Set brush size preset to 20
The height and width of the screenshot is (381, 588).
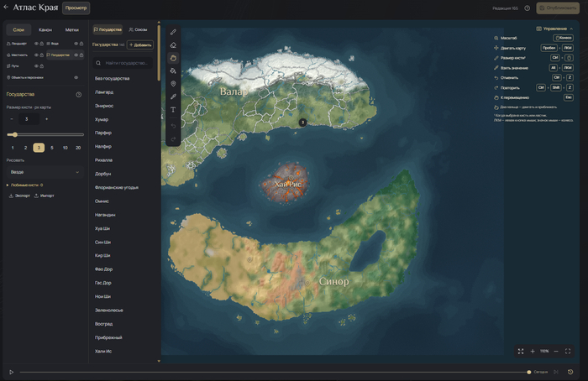click(x=78, y=148)
